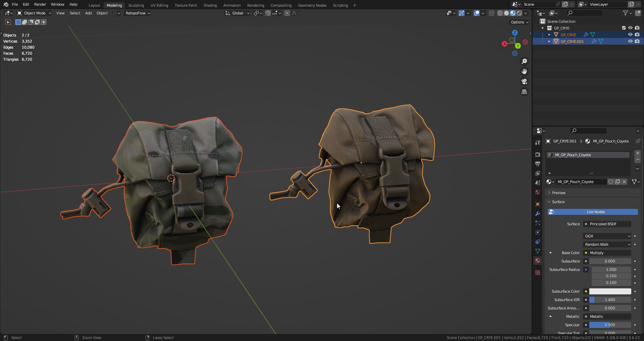Screen dimensions: 644x341
Task: Click the pan hand viewport icon
Action: coord(524,71)
